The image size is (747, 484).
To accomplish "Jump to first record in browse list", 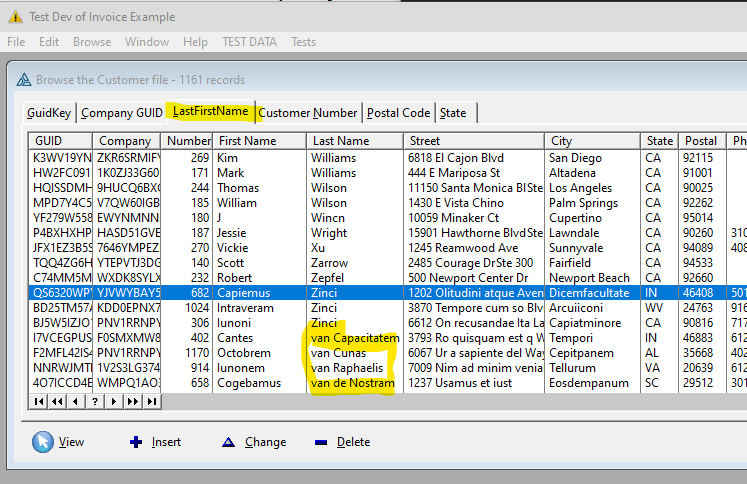I will click(x=39, y=401).
